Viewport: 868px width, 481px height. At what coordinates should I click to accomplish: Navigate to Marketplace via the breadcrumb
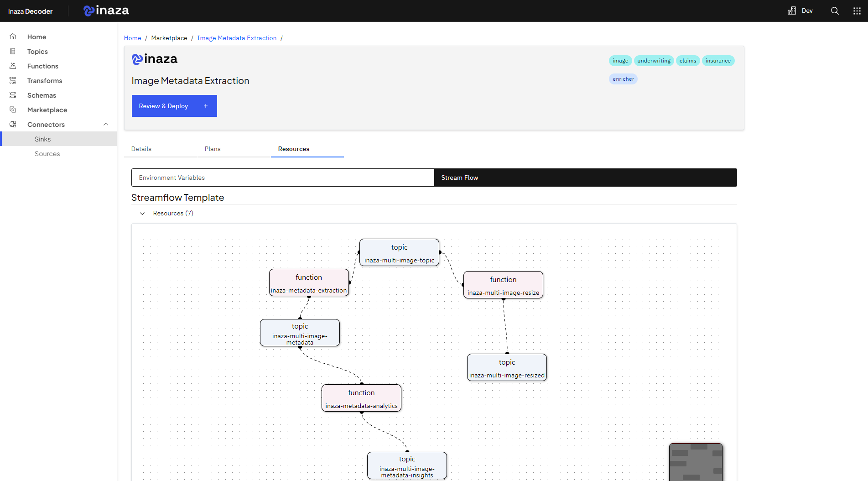169,38
